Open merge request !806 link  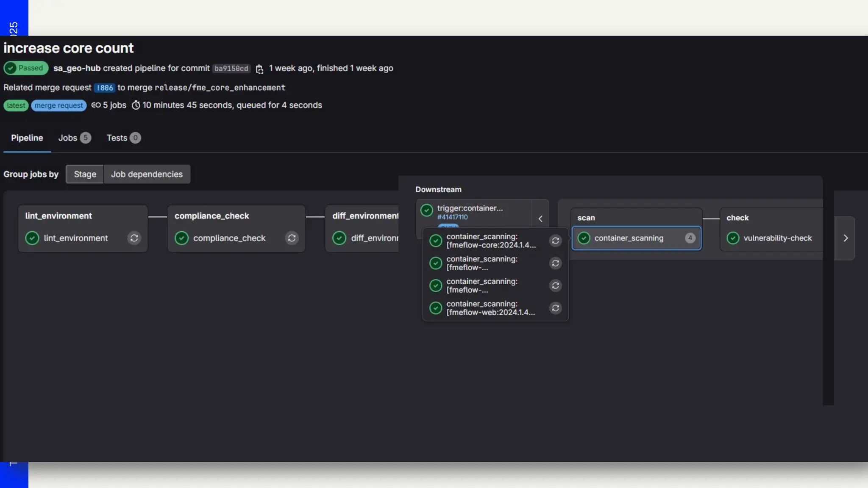[x=104, y=88]
